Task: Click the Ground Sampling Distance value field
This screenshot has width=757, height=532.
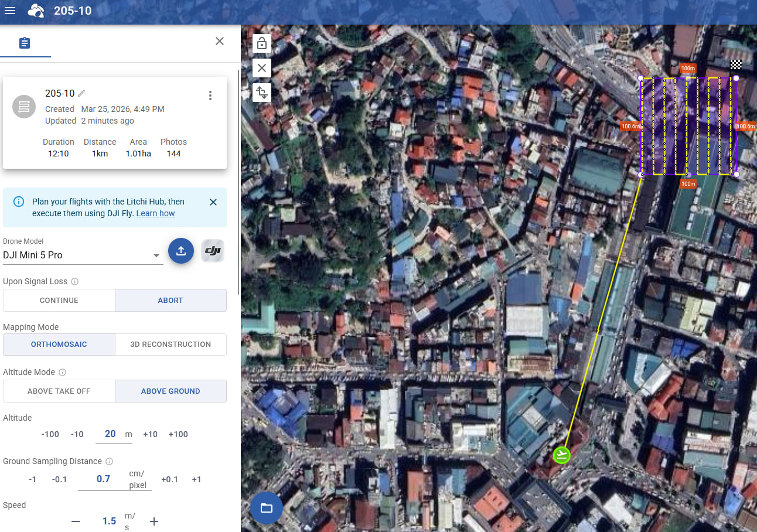Action: (x=104, y=479)
